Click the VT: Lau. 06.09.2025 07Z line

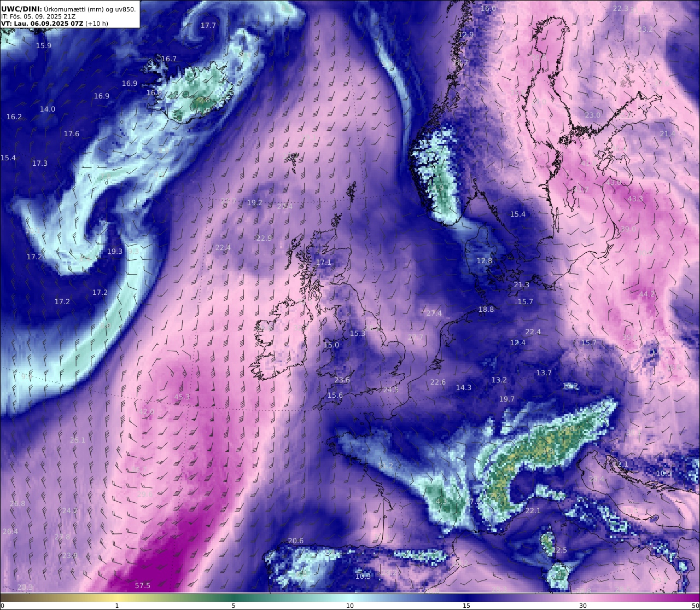point(55,24)
